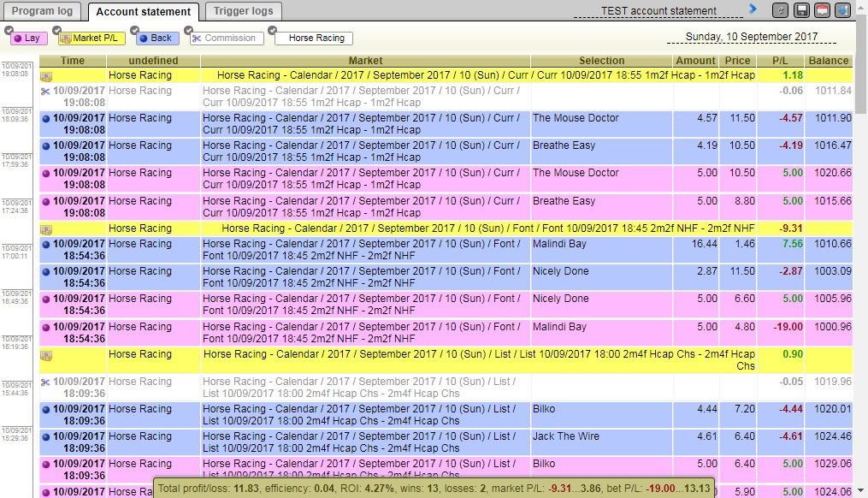Viewport: 868px width, 498px height.
Task: Toggle the Back filter checkbox
Action: [134, 31]
